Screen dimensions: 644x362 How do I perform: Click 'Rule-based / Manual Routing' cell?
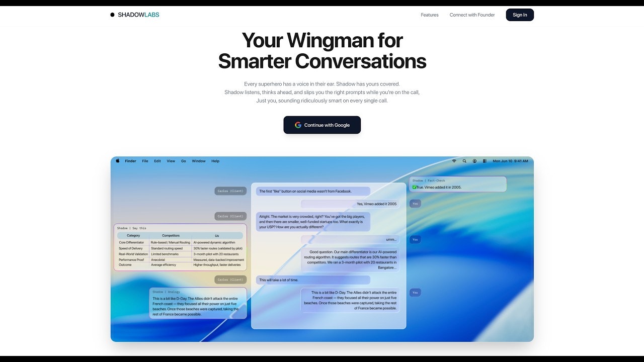171,242
